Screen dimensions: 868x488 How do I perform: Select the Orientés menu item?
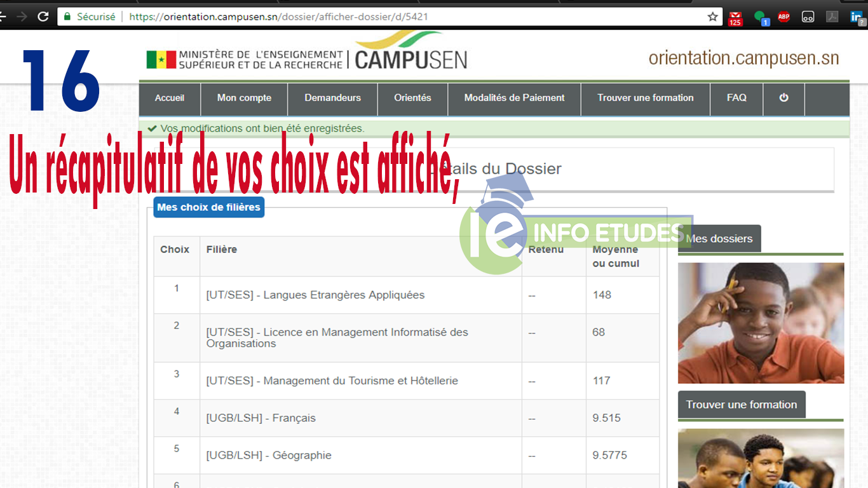pyautogui.click(x=412, y=98)
